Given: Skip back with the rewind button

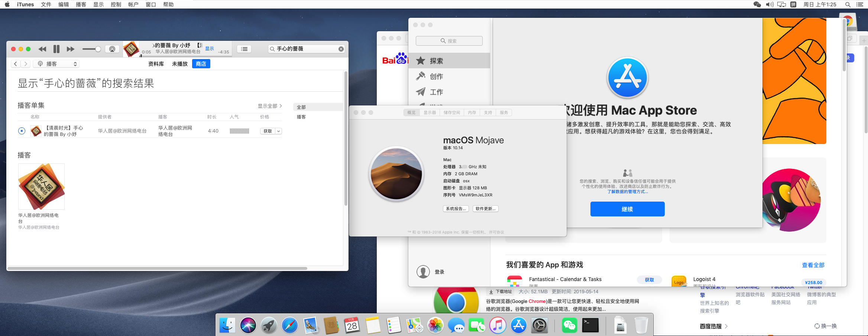Looking at the screenshot, I should [42, 49].
